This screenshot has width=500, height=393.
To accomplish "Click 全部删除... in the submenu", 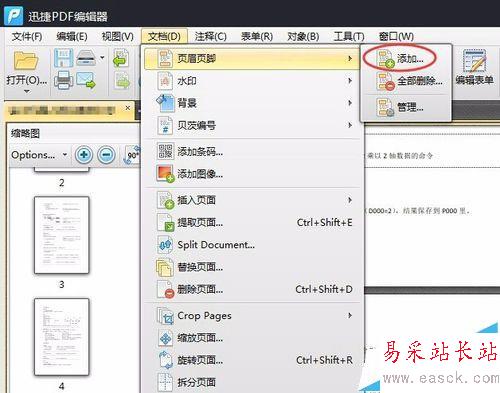I will pos(406,81).
